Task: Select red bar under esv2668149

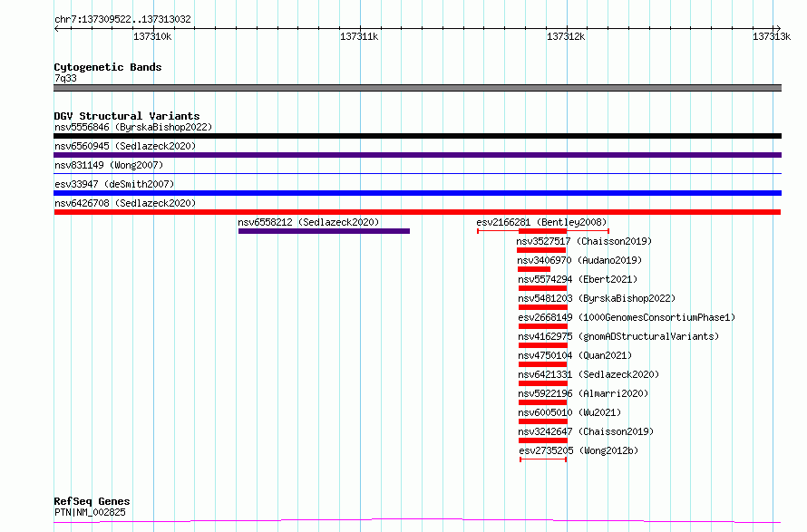Action: pos(542,326)
